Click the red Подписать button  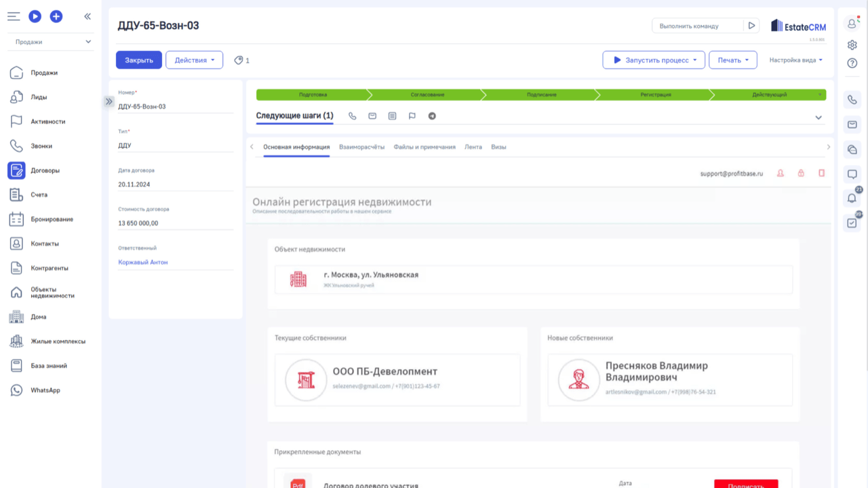point(746,484)
